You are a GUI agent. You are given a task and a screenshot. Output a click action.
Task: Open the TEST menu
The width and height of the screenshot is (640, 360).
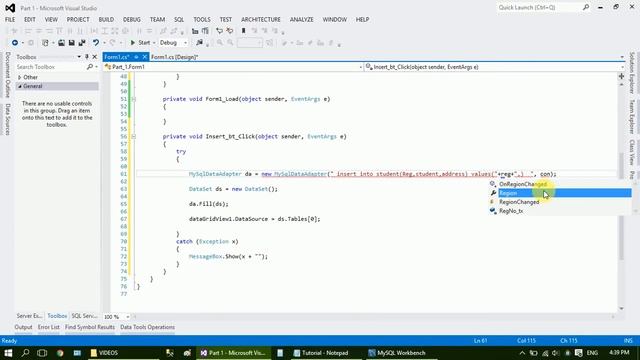[x=226, y=19]
